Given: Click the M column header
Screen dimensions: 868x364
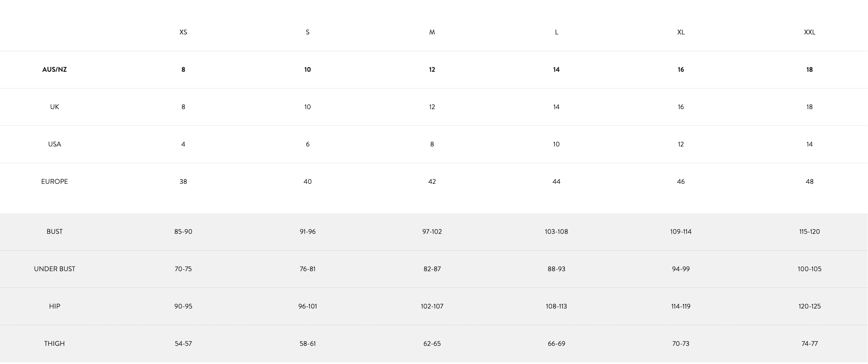Looking at the screenshot, I should coord(432,32).
